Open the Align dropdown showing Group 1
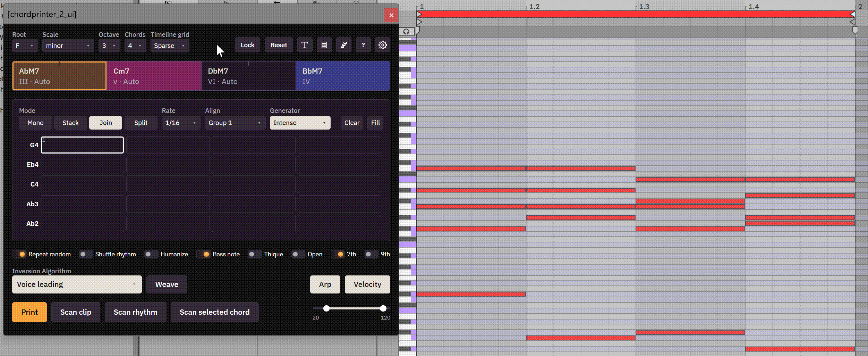The height and width of the screenshot is (356, 868). click(x=235, y=123)
